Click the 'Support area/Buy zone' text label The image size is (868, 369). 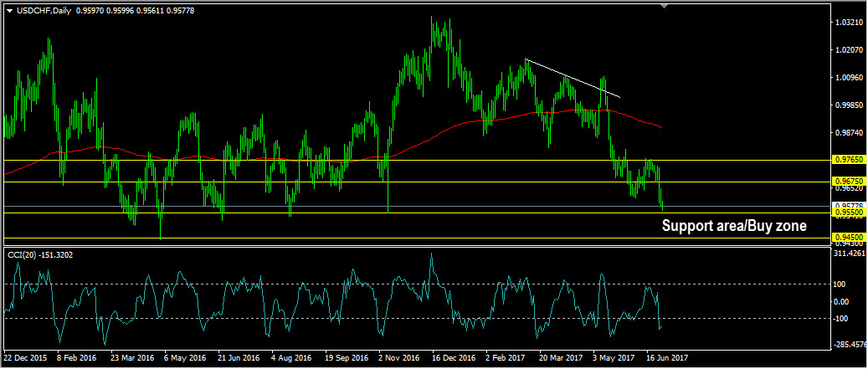(x=733, y=226)
